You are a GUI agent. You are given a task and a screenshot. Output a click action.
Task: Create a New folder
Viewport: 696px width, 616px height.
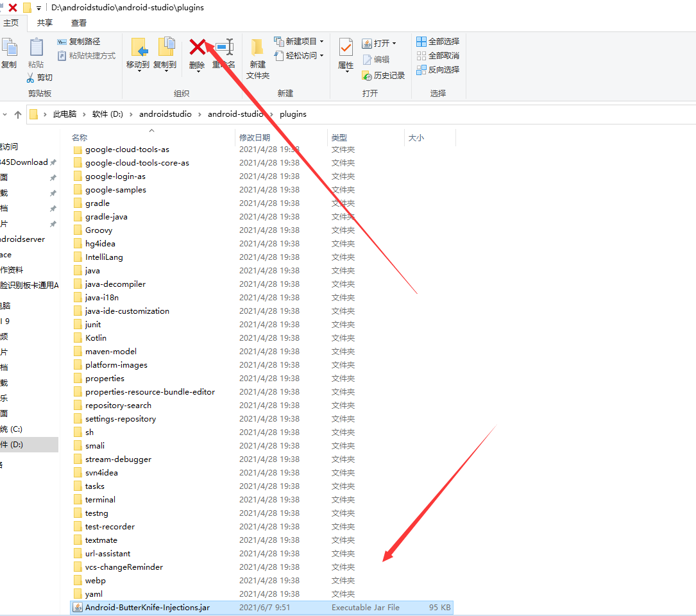click(x=258, y=58)
